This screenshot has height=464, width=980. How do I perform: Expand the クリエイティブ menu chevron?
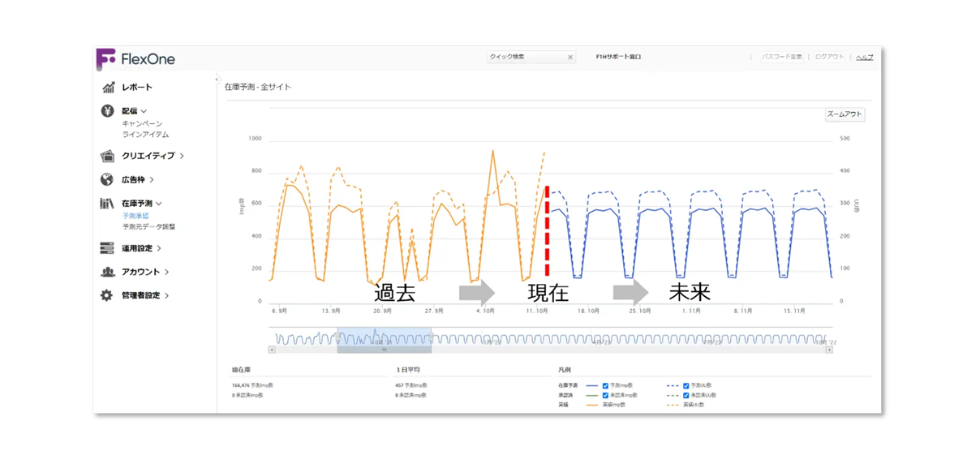point(182,156)
